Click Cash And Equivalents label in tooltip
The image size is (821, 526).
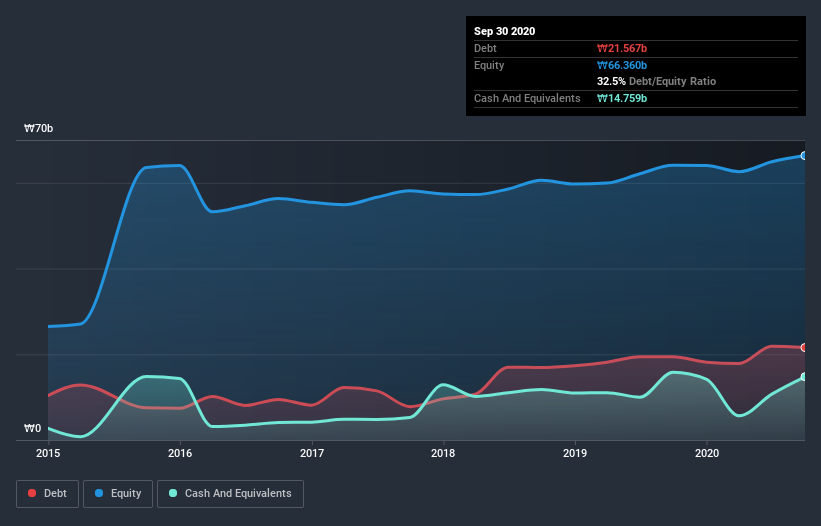pyautogui.click(x=527, y=98)
